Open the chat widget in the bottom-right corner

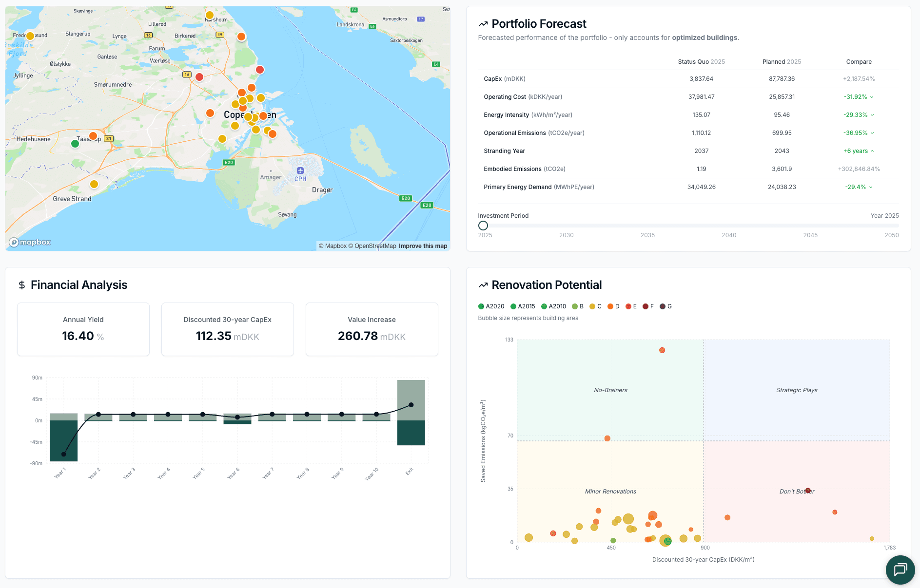900,569
